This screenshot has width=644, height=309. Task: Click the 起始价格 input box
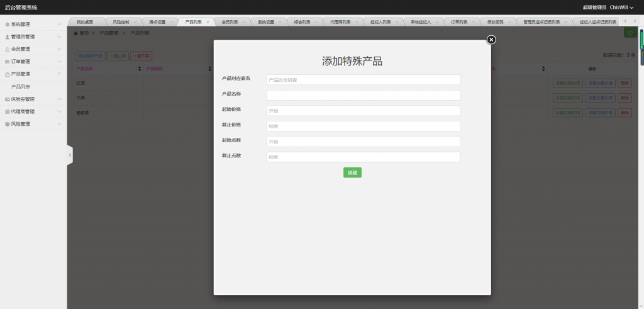pyautogui.click(x=363, y=111)
